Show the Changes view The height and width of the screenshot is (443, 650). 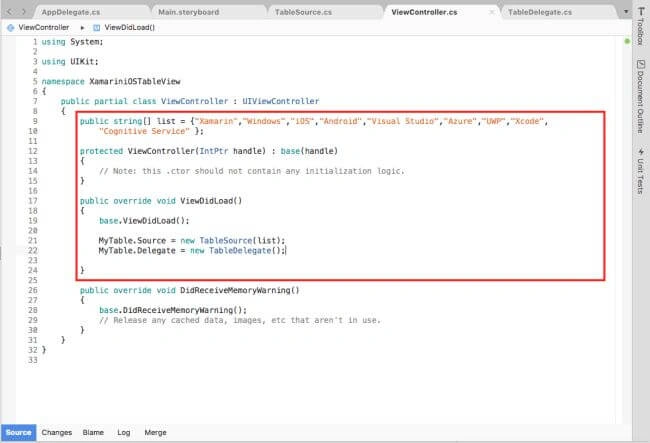tap(57, 433)
